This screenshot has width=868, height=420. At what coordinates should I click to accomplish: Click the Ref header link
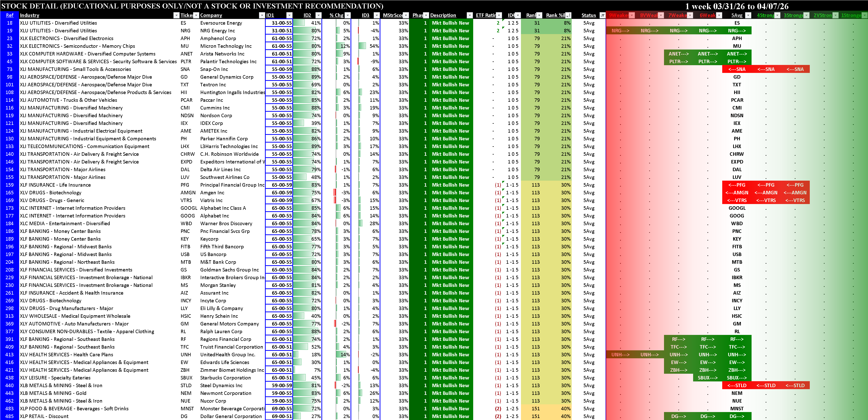coord(9,15)
